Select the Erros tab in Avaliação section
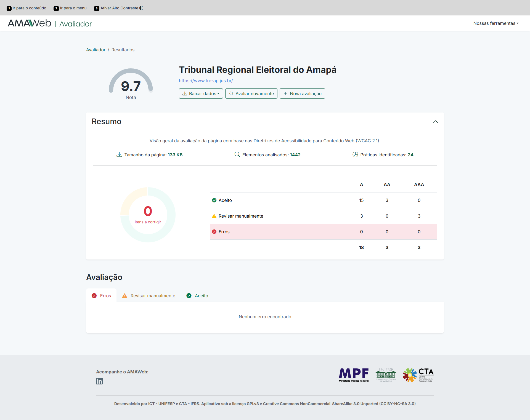The height and width of the screenshot is (420, 530). pos(101,295)
